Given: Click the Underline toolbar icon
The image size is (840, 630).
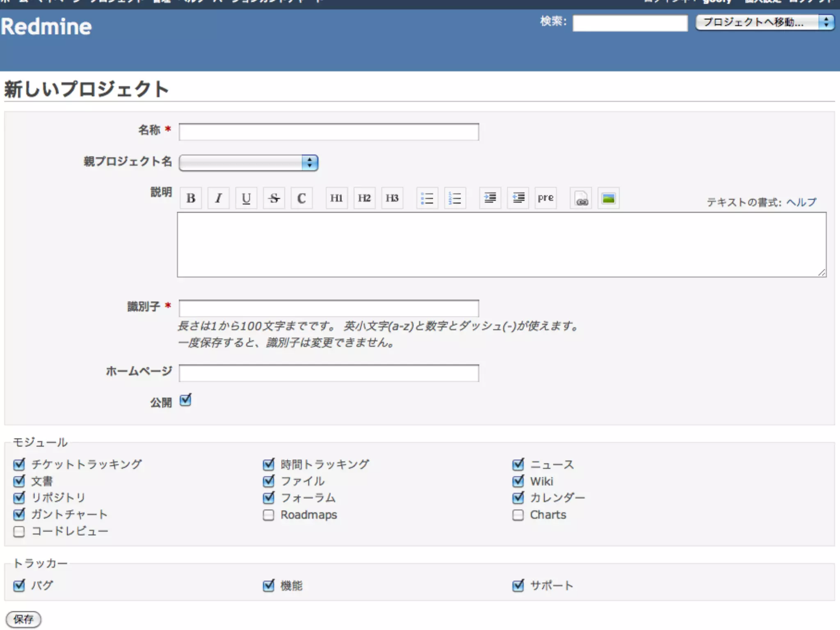Looking at the screenshot, I should click(x=246, y=199).
